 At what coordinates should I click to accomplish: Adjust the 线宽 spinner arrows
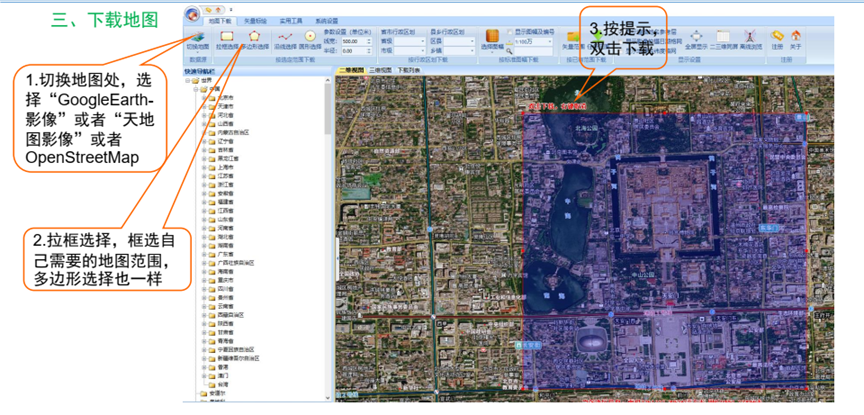369,41
